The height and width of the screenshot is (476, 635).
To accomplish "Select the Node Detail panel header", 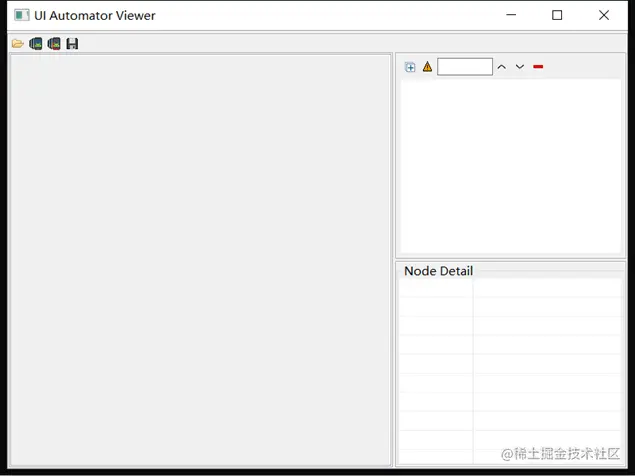I will point(438,271).
